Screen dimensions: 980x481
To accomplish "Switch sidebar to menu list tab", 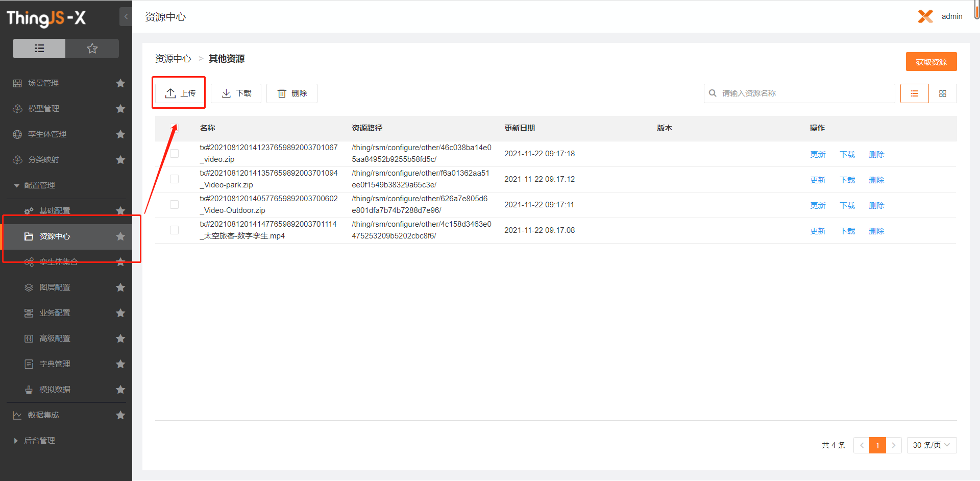I will 39,49.
